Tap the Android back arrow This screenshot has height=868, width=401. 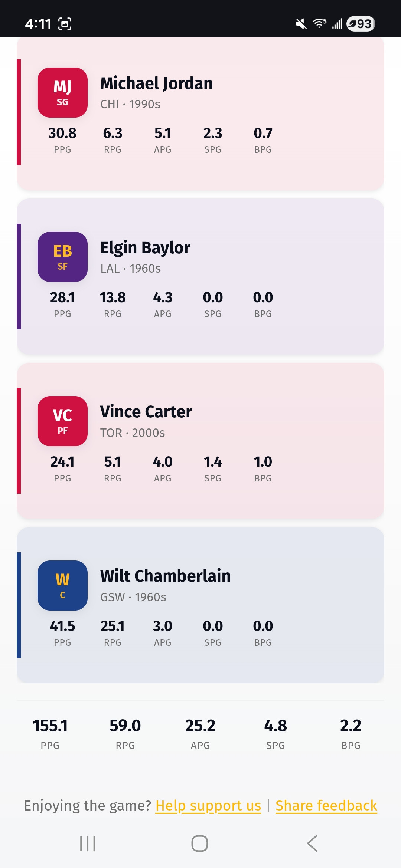tap(312, 844)
